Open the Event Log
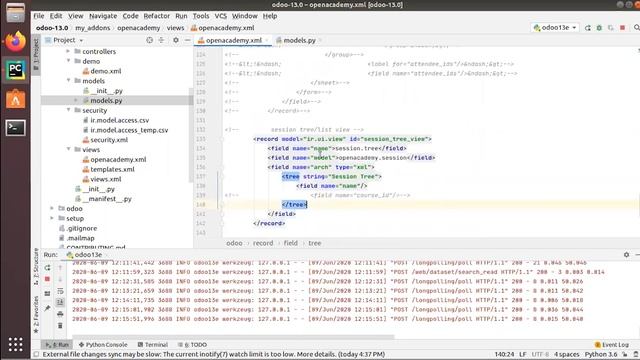 click(x=612, y=345)
